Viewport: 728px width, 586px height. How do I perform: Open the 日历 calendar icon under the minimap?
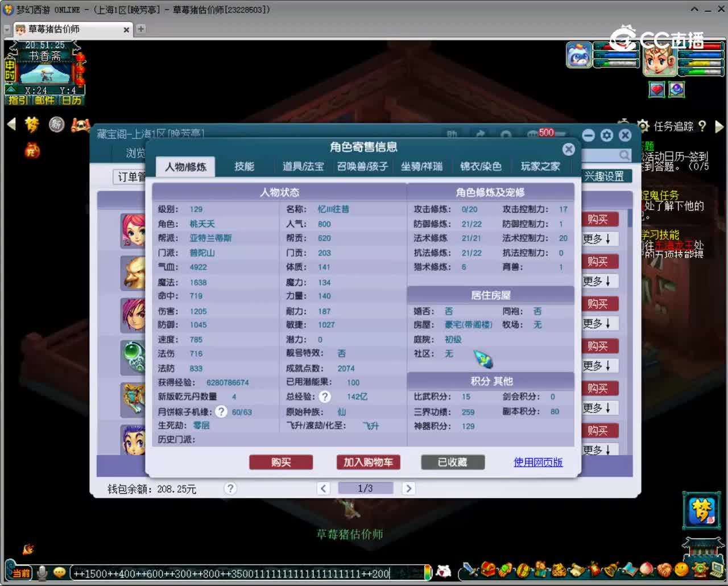[x=72, y=100]
